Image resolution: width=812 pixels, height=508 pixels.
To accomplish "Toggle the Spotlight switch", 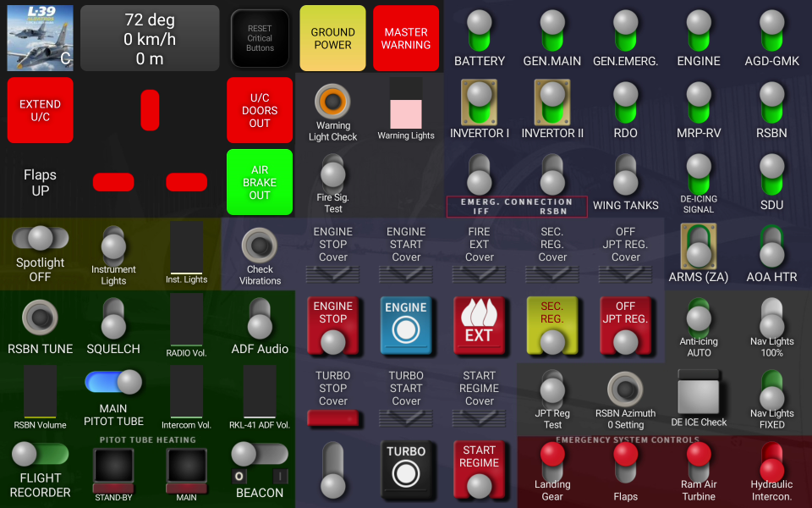I will point(40,238).
